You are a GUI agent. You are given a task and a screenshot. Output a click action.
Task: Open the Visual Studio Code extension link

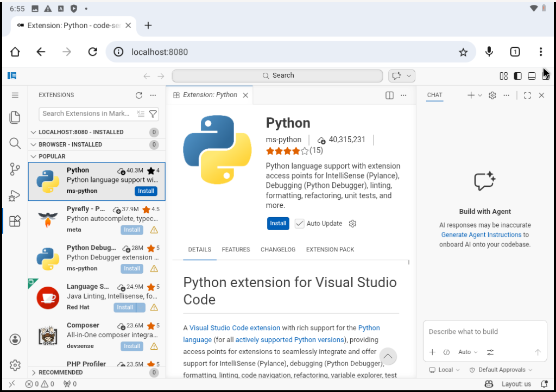coord(235,328)
